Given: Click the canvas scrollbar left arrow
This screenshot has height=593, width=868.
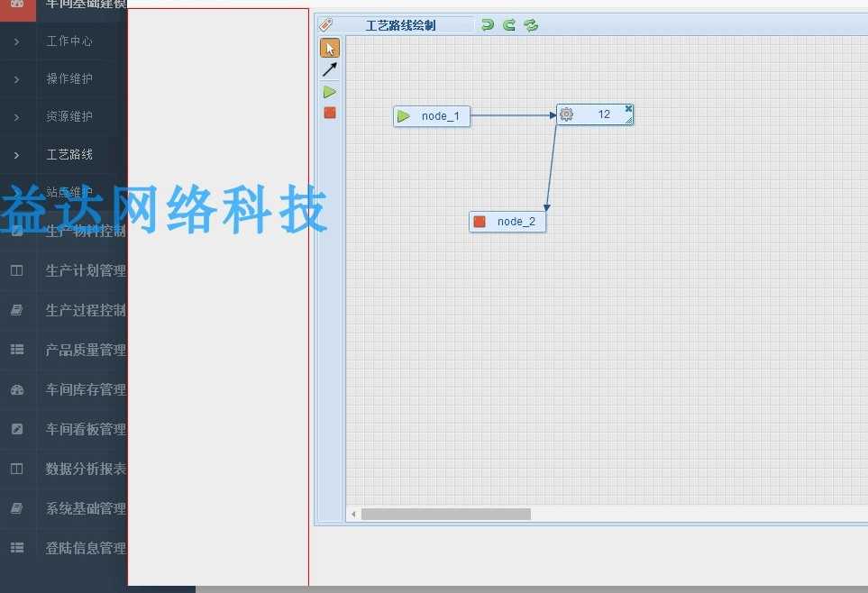Looking at the screenshot, I should click(353, 515).
